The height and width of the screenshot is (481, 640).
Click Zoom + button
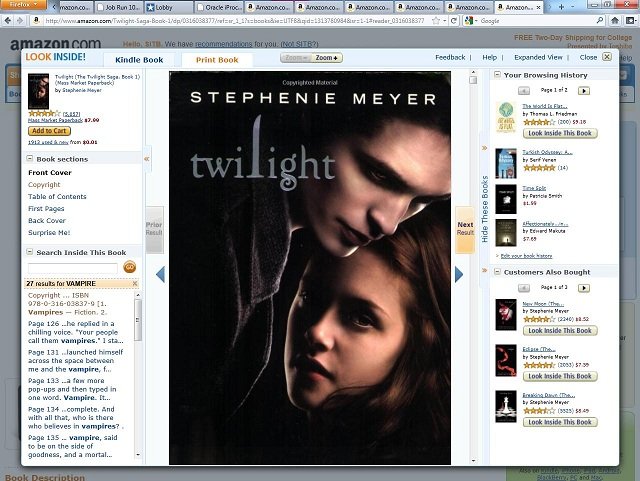point(327,58)
